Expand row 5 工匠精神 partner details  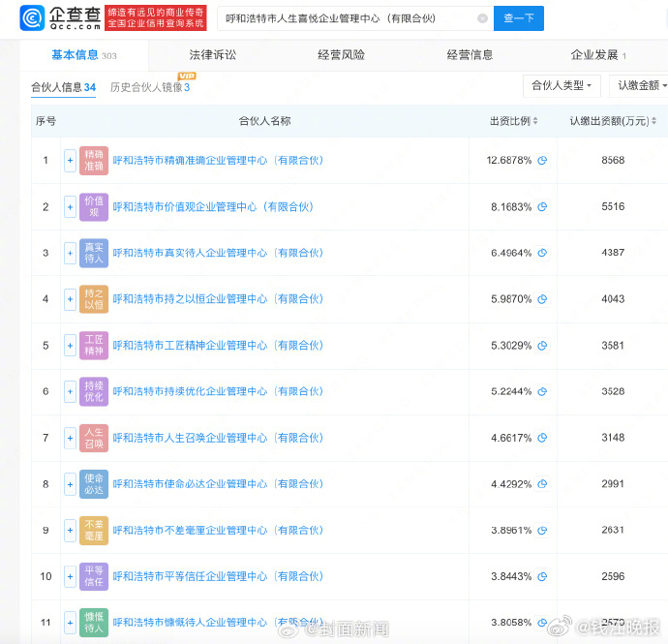point(70,346)
